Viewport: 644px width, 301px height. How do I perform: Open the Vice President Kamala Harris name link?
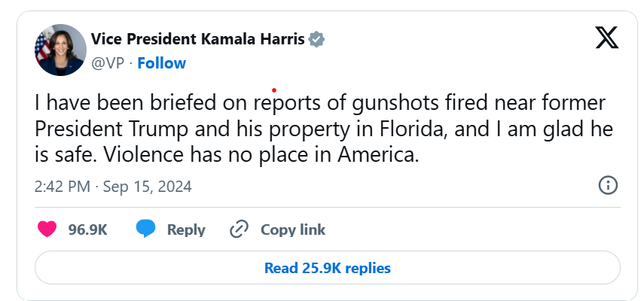[x=198, y=39]
